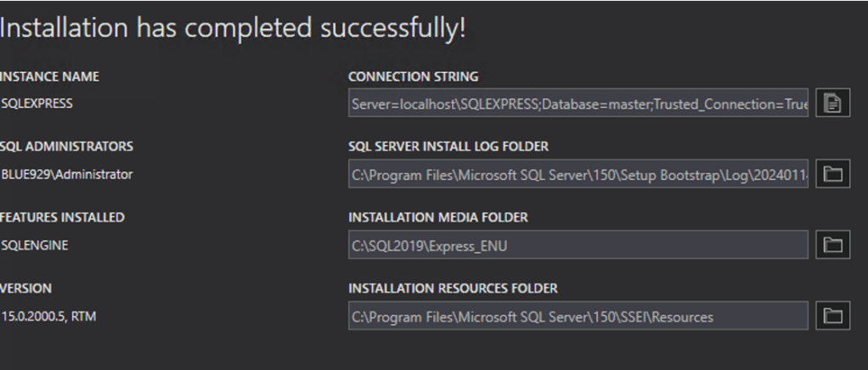Click the INSTALLATION RESOURCES FOLDER label
The height and width of the screenshot is (370, 868).
pos(453,289)
